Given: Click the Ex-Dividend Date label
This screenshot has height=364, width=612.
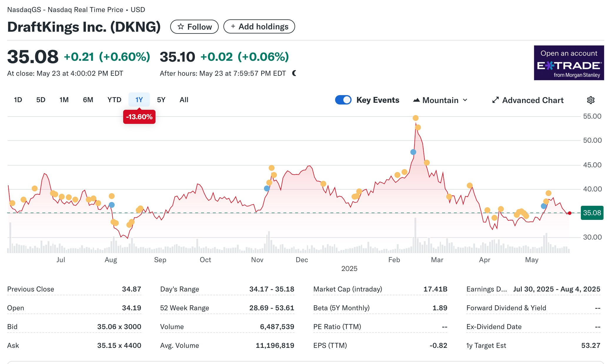Looking at the screenshot, I should coord(494,327).
